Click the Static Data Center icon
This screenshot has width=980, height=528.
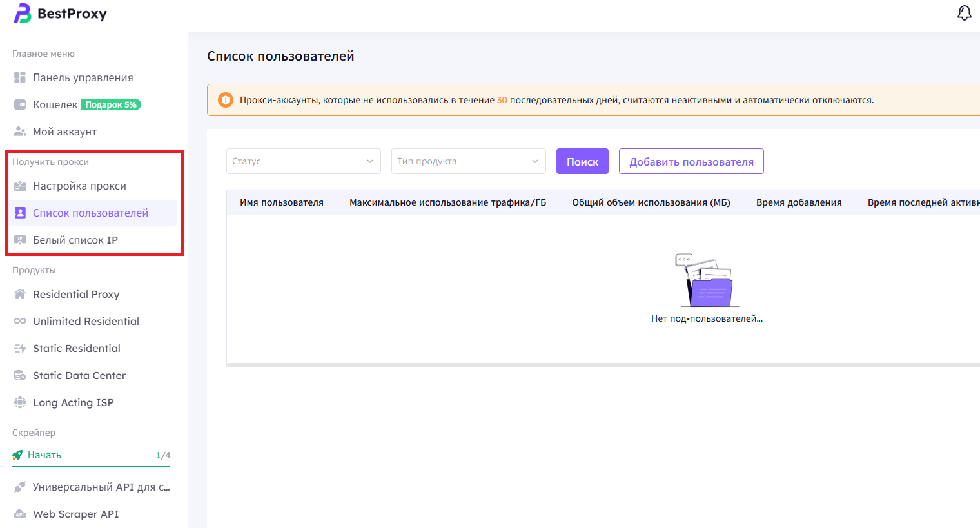tap(20, 375)
